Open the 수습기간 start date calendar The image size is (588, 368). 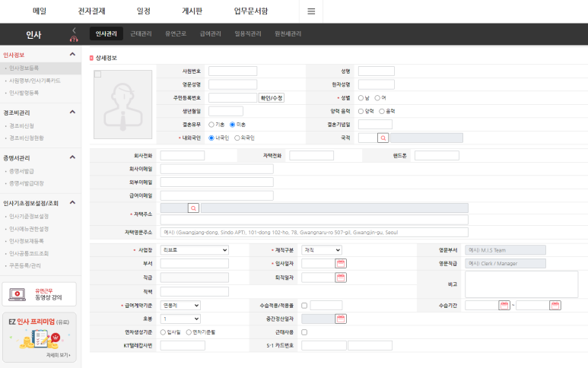(504, 305)
